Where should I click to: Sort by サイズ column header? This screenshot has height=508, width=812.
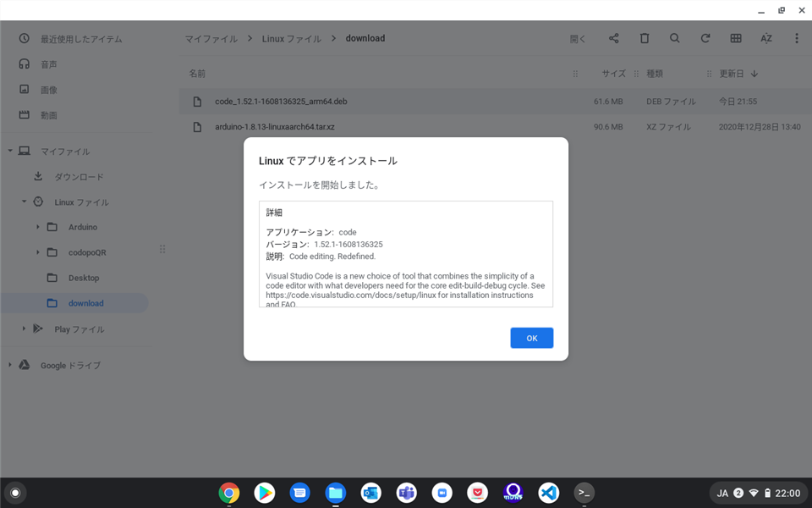(x=614, y=74)
